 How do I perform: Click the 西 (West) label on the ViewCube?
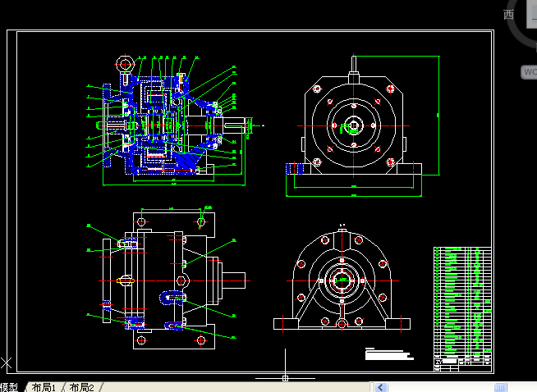[x=508, y=15]
